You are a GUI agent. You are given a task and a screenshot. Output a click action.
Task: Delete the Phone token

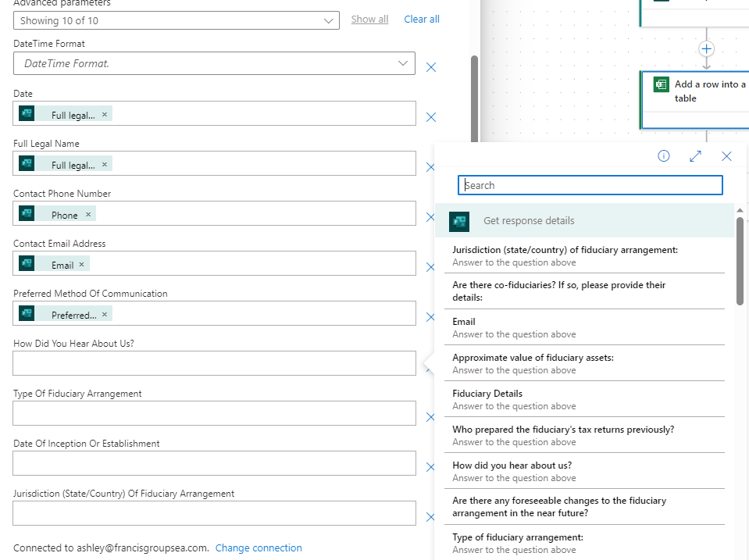pos(88,215)
